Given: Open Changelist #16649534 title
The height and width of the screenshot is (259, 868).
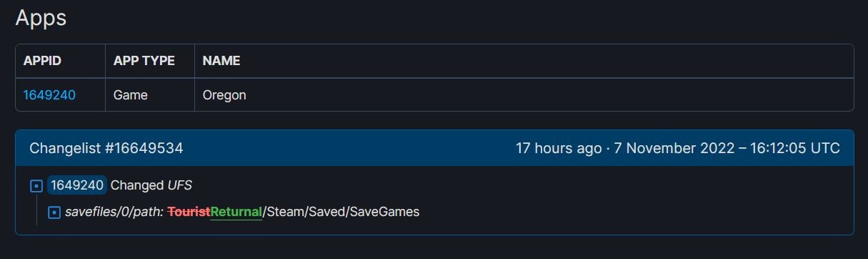Looking at the screenshot, I should (x=106, y=148).
